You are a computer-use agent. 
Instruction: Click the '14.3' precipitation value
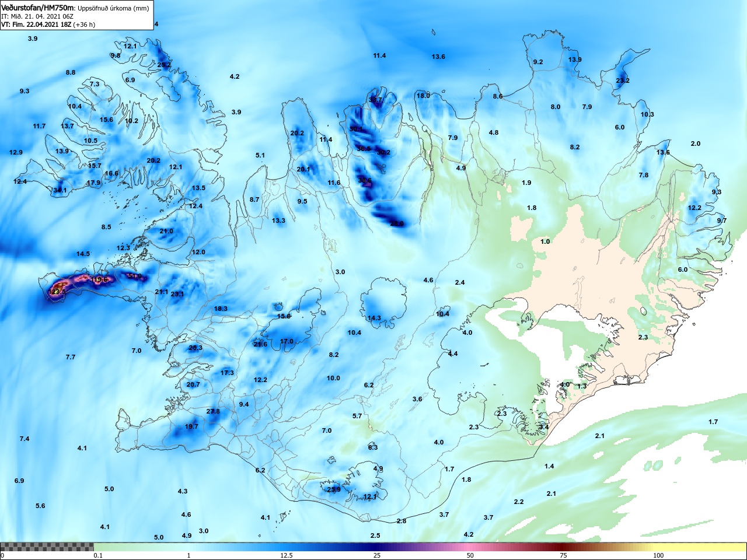374,318
